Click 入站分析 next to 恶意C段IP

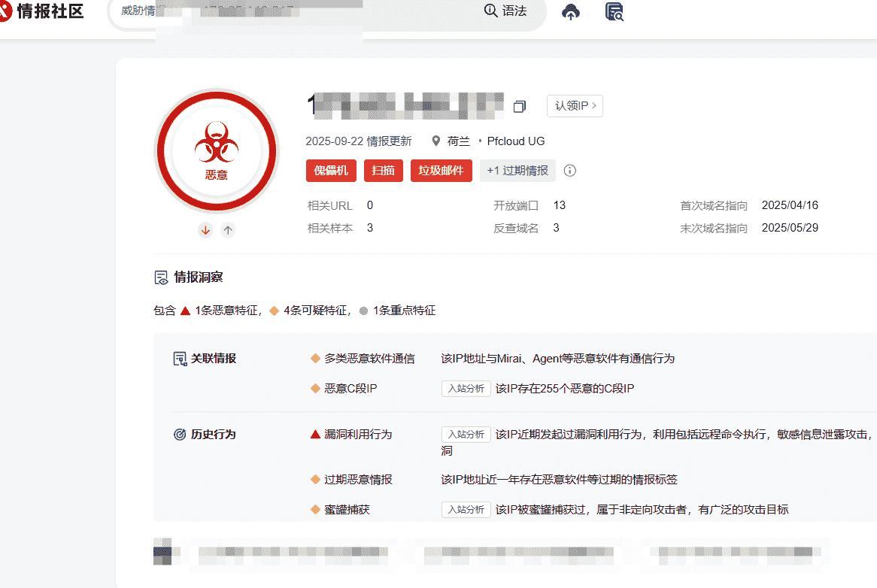[466, 389]
